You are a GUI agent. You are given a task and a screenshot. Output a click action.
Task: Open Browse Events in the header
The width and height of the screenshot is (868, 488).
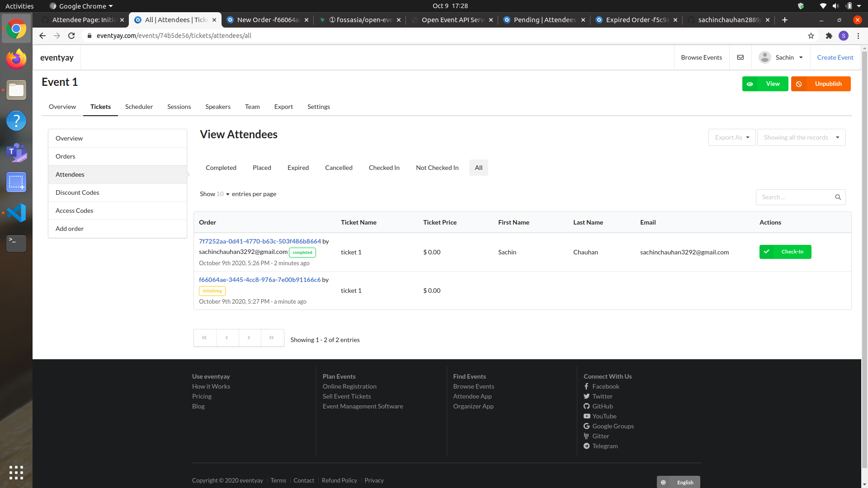tap(701, 57)
